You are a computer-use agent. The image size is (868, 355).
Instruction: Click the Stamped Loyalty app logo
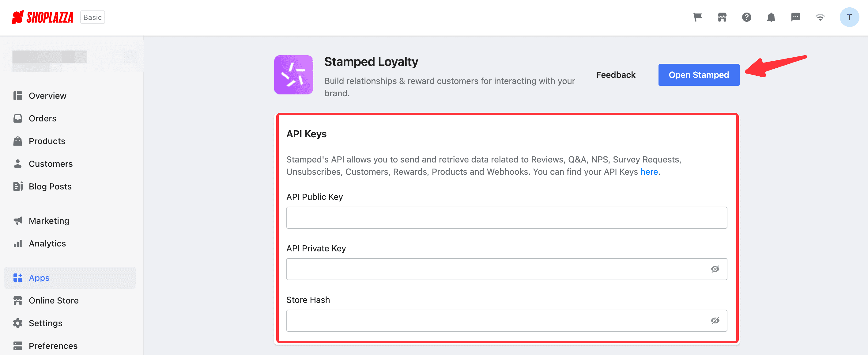coord(293,75)
